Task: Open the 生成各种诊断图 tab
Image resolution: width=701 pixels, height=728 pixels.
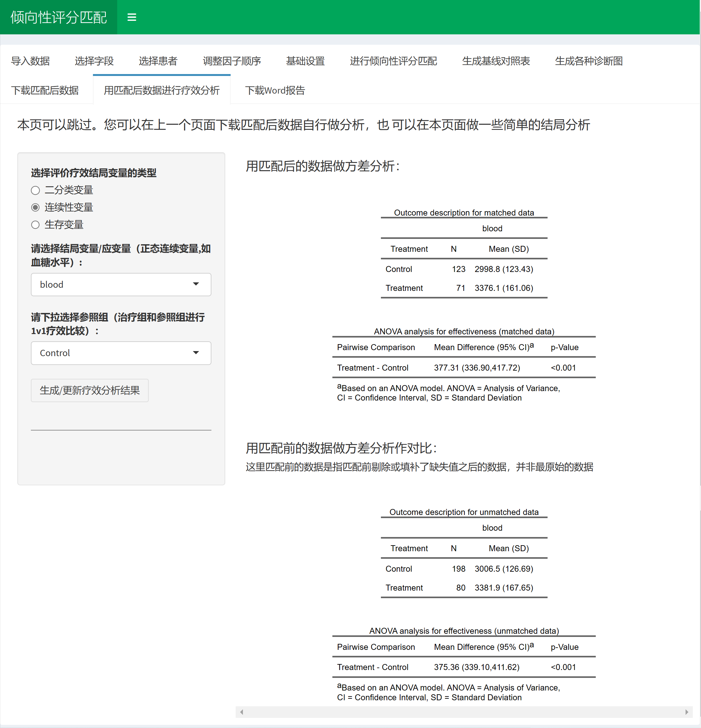Action: coord(589,61)
